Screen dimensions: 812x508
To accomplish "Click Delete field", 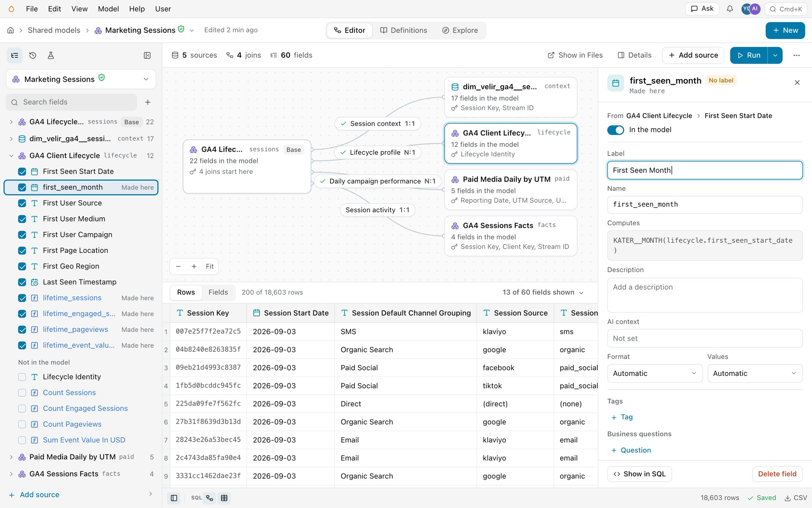I will (x=777, y=474).
